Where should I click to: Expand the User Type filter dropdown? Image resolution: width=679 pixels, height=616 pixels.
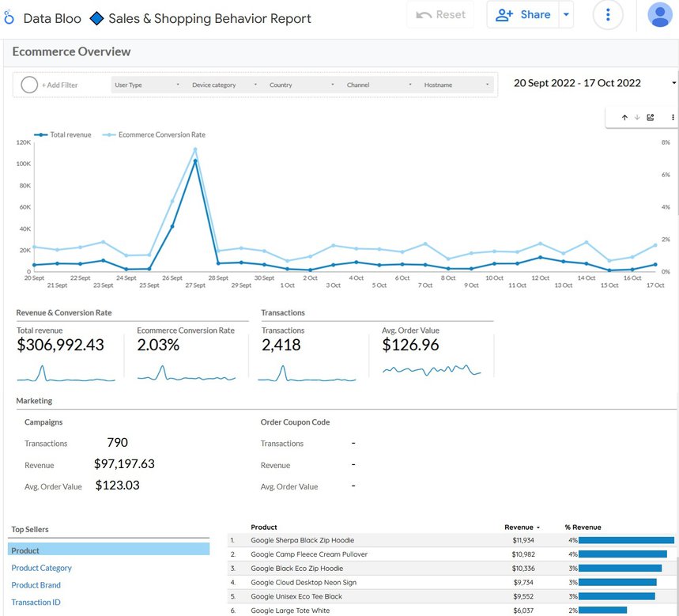click(147, 85)
